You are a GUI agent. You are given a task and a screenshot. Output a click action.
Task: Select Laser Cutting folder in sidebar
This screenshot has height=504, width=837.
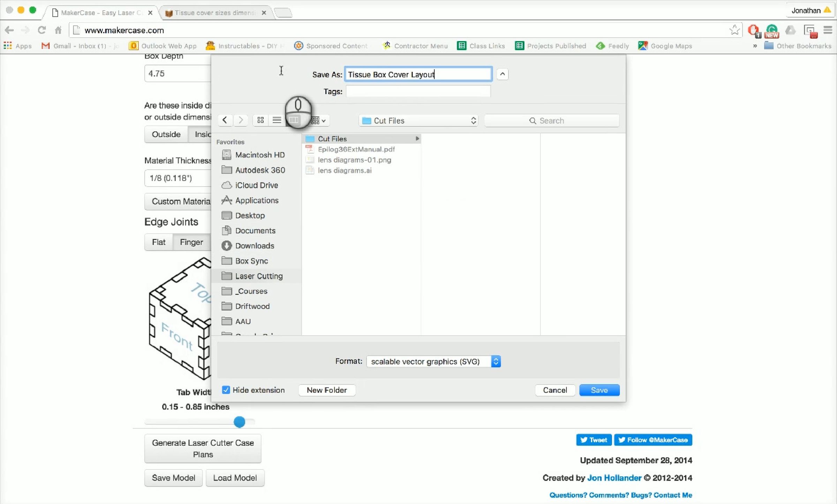[258, 276]
